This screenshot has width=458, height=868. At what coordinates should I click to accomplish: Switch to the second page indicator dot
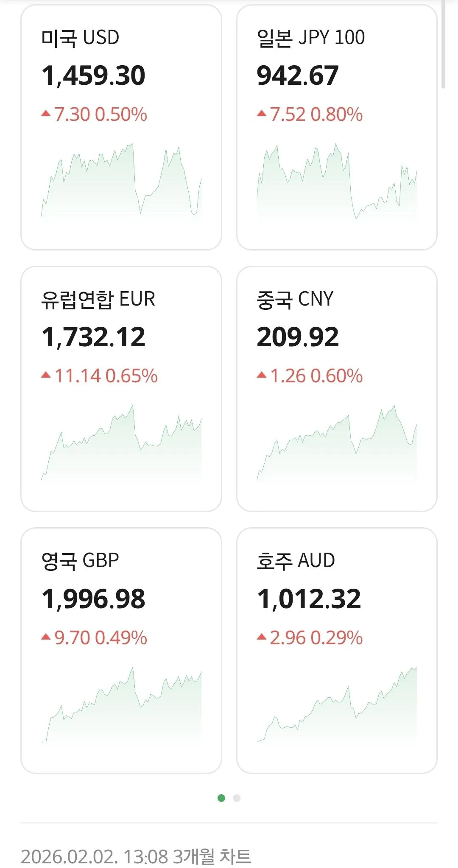point(237,798)
